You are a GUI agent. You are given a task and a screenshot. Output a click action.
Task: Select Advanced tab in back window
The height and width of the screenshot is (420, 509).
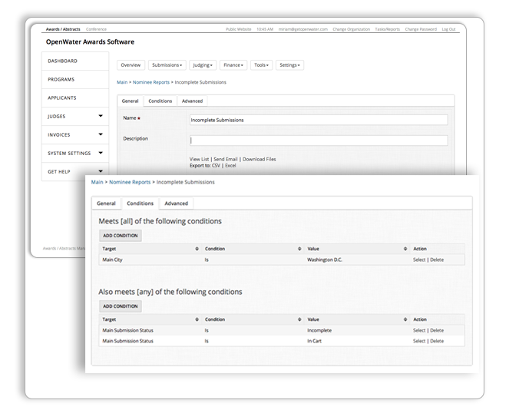(x=192, y=101)
